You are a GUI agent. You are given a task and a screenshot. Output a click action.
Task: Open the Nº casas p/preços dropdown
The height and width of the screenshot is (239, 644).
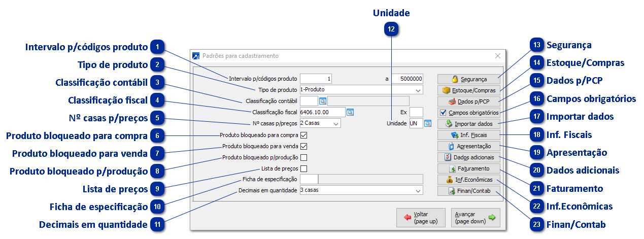(336, 123)
